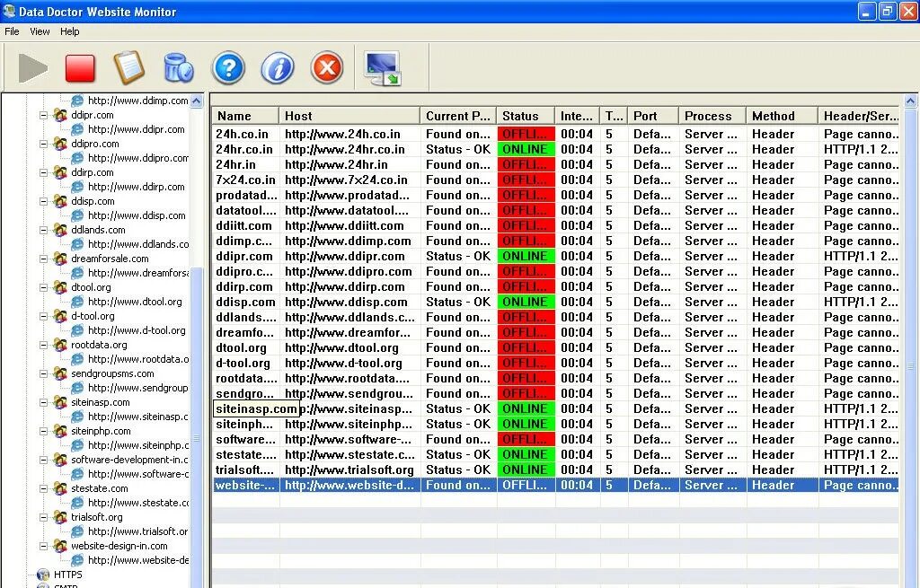Collapse the ddlands.com tree node

(43, 231)
